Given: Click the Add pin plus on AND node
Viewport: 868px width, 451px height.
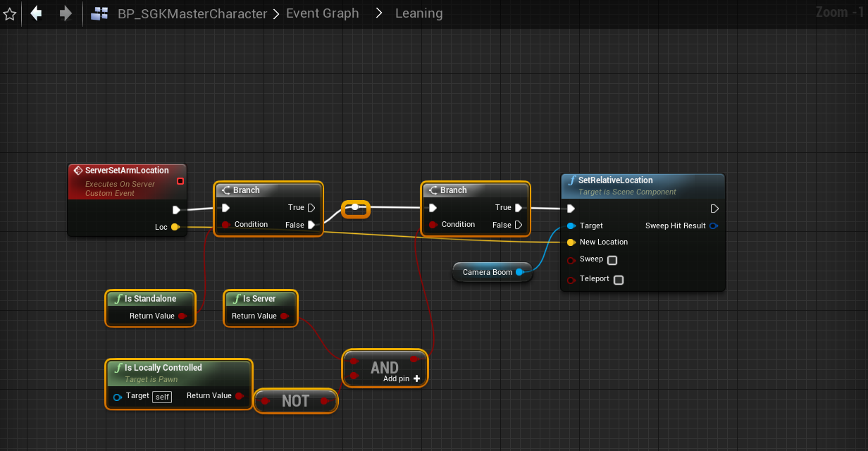Looking at the screenshot, I should (x=417, y=378).
